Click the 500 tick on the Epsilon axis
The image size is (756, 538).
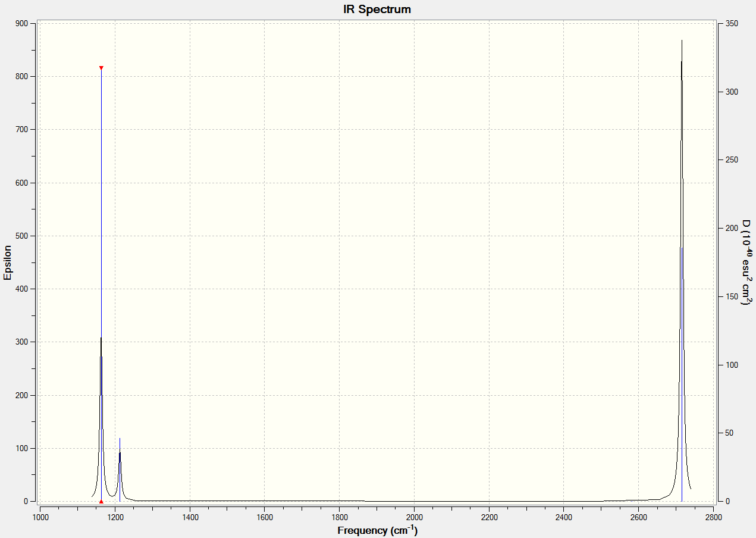21,236
